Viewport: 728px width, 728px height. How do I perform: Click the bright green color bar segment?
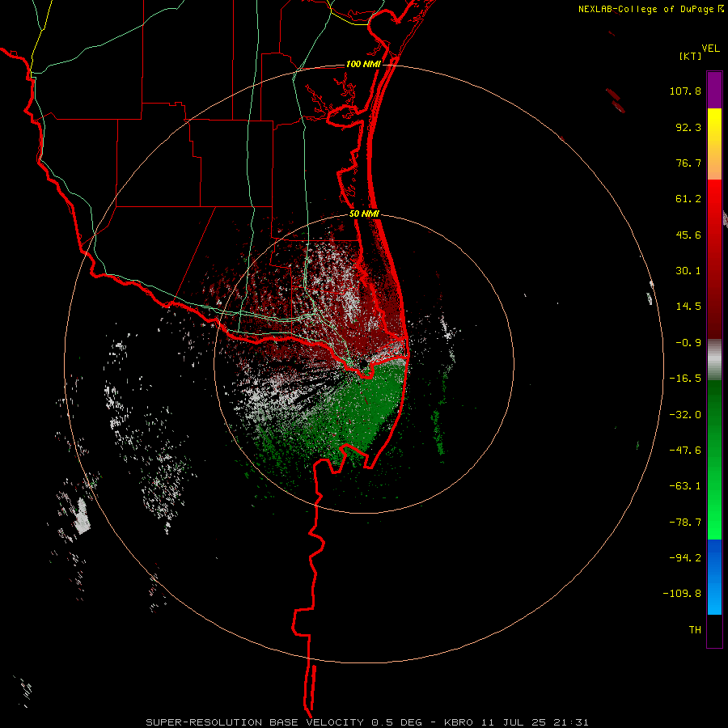(x=714, y=459)
